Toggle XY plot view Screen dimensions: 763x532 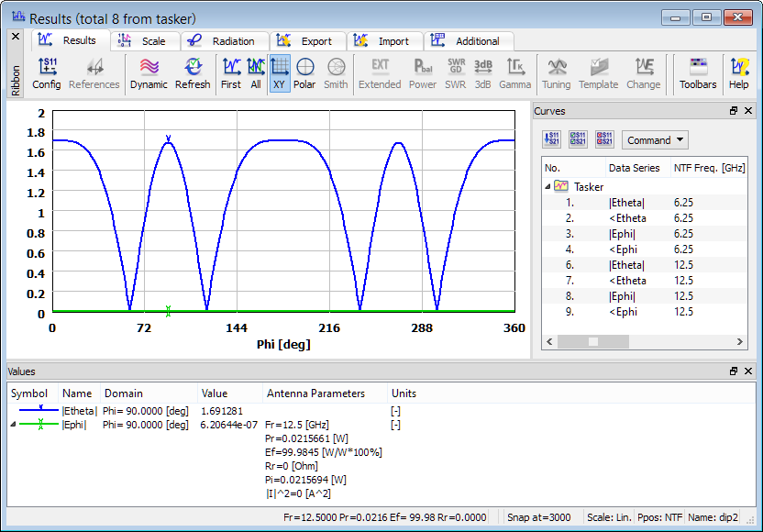tap(280, 73)
